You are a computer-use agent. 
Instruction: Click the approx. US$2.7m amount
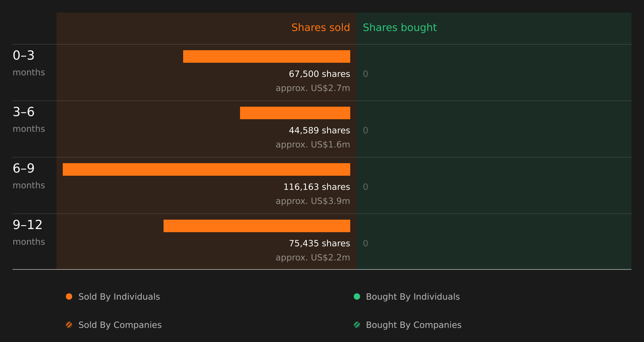[313, 88]
